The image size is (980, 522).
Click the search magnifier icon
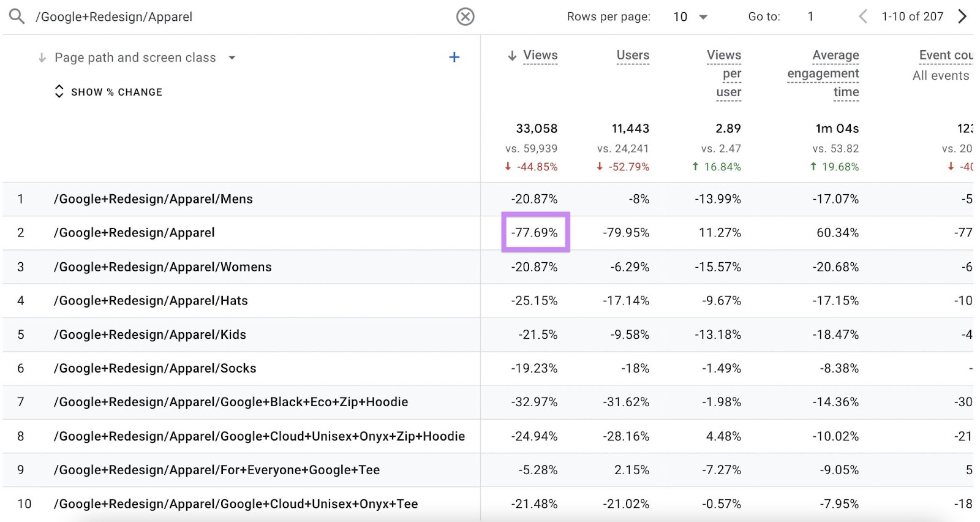click(17, 17)
